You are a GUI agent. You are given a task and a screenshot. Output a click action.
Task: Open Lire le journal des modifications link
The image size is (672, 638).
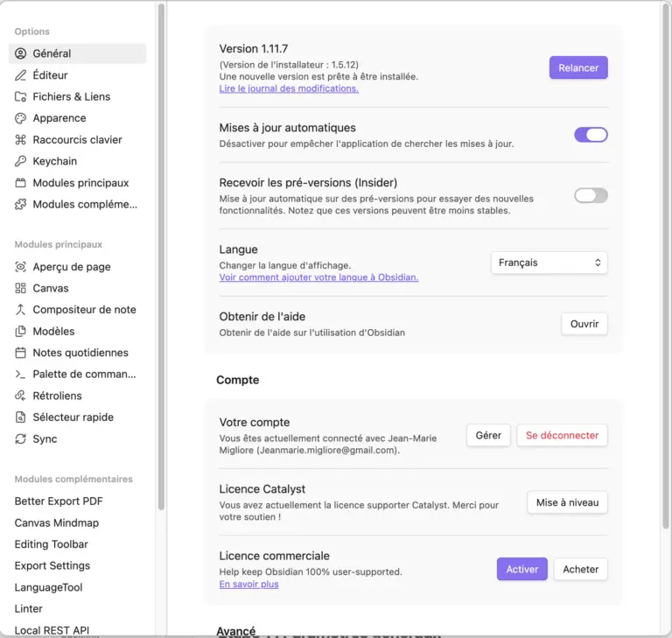pyautogui.click(x=289, y=88)
